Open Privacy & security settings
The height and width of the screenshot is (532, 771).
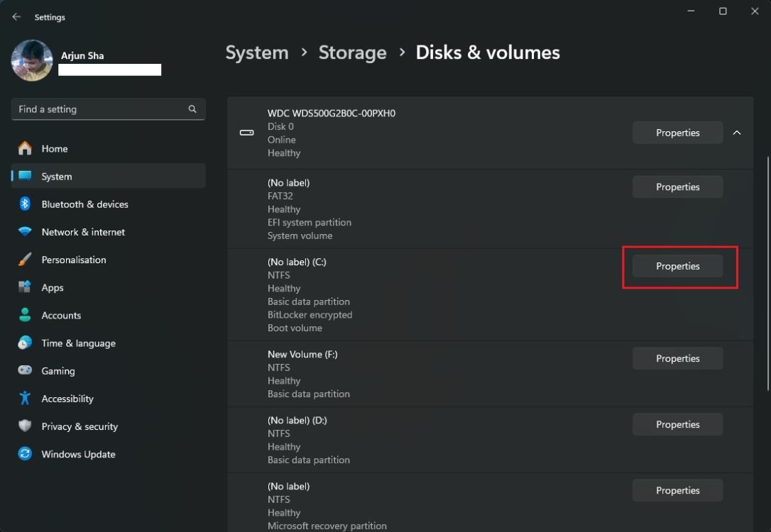80,426
